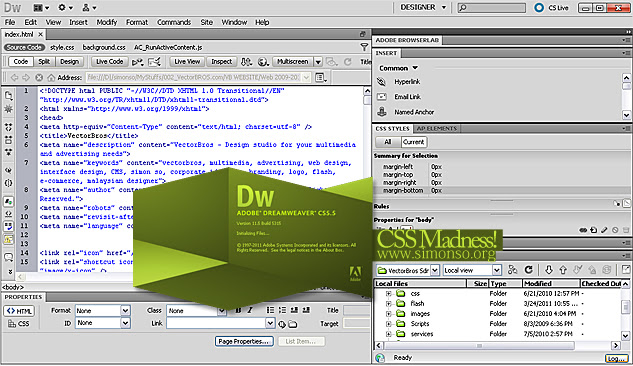Click the Hyperlink icon in Insert panel
The width and height of the screenshot is (633, 366).
(x=381, y=82)
